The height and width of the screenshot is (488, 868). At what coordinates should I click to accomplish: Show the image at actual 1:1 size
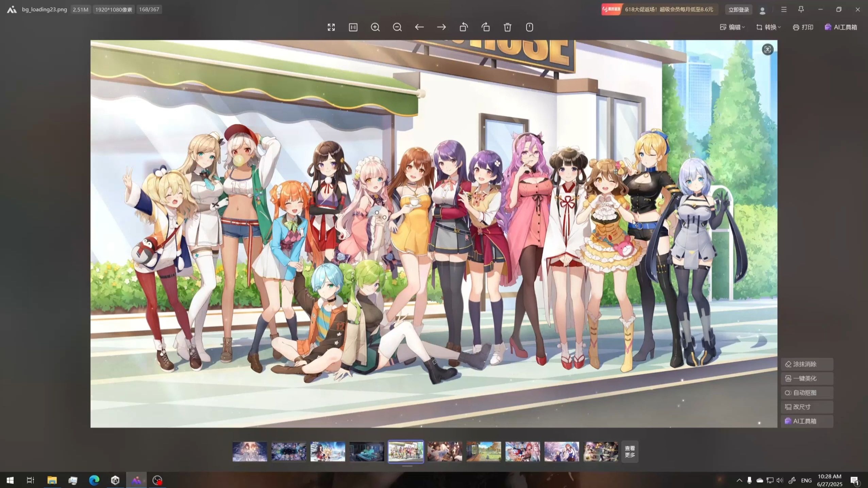click(x=353, y=27)
